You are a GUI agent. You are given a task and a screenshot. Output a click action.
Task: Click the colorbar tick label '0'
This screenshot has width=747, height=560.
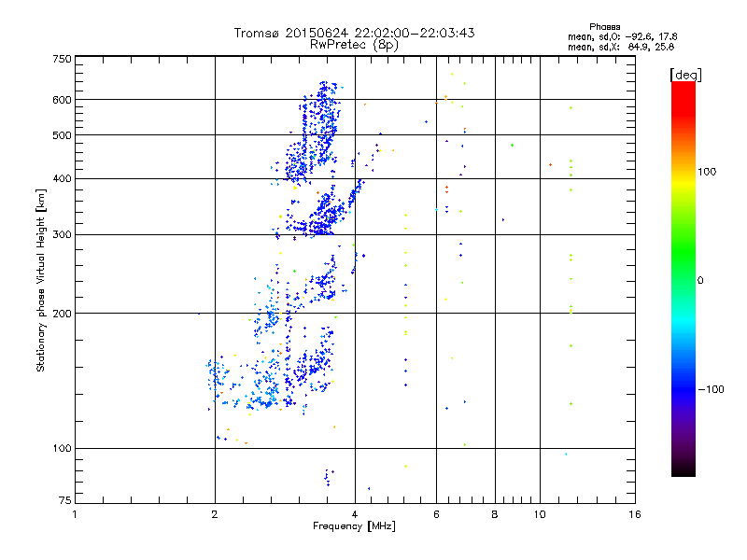click(700, 281)
